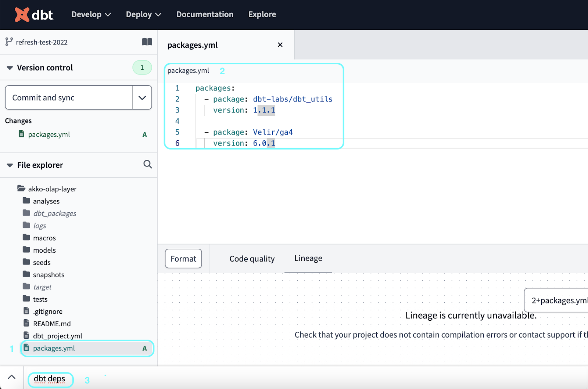Click the 2+packages.yml lineage selector field

[x=556, y=300]
